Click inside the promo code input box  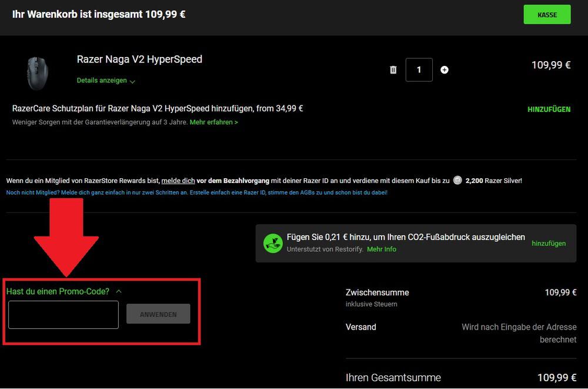pyautogui.click(x=63, y=314)
